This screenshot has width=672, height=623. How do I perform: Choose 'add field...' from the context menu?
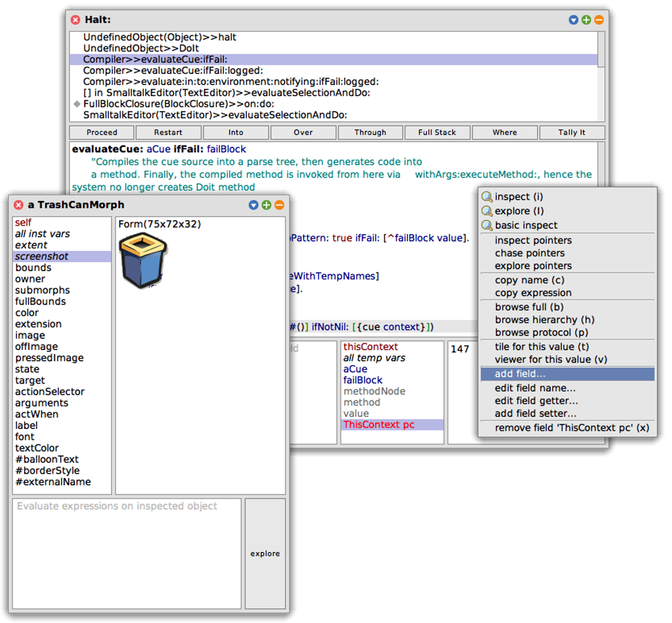point(520,374)
